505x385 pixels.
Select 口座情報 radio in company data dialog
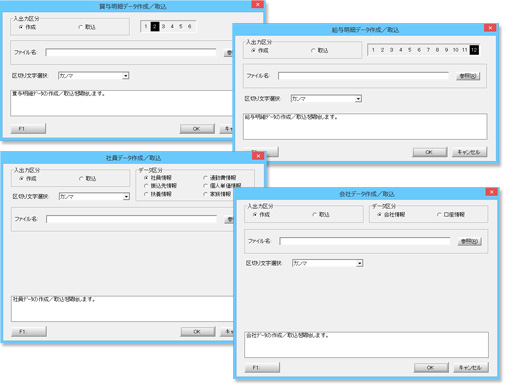tap(451, 215)
